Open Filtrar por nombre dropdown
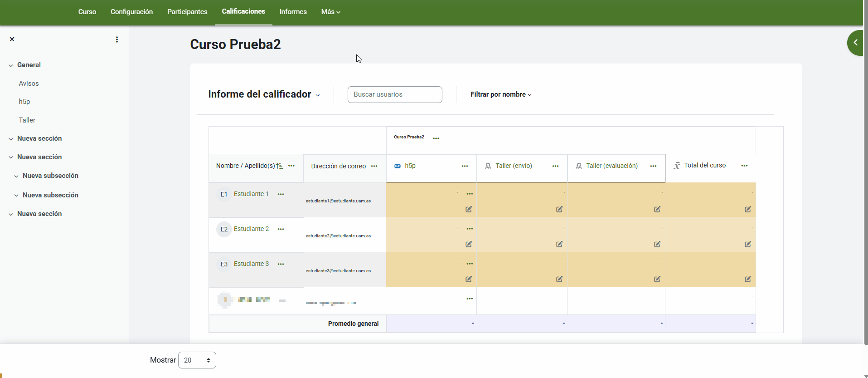This screenshot has width=868, height=378. pos(501,94)
